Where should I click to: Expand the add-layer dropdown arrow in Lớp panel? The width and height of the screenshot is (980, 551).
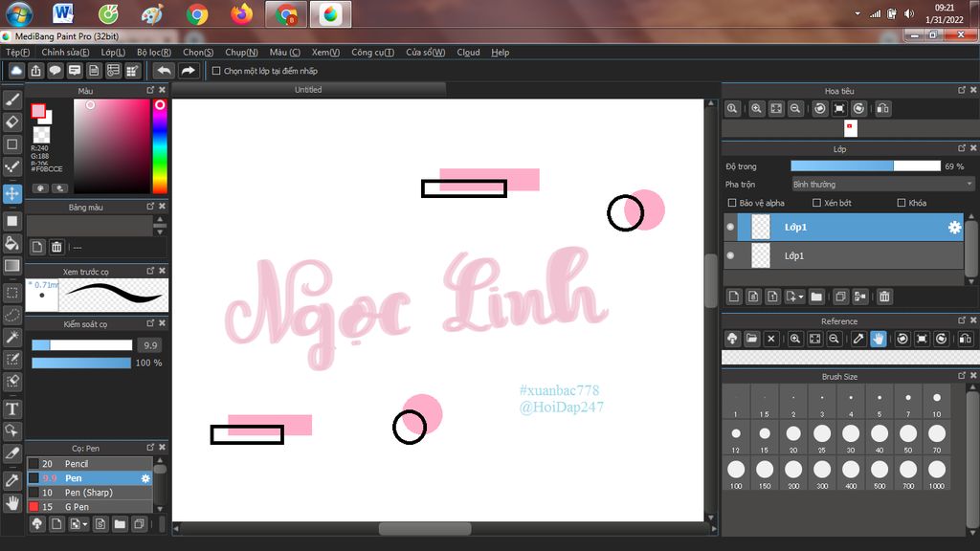[x=799, y=297]
